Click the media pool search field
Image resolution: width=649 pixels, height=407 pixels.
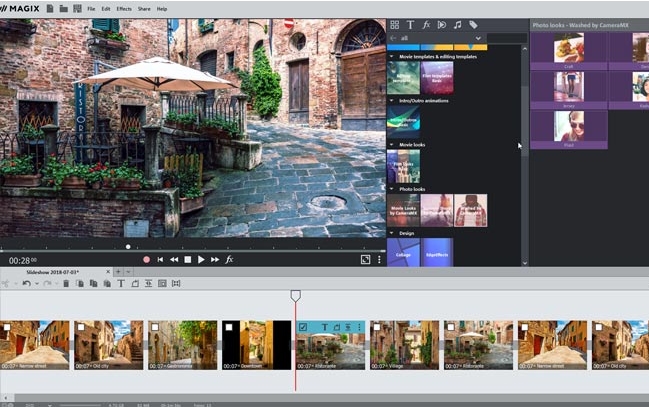click(x=507, y=38)
